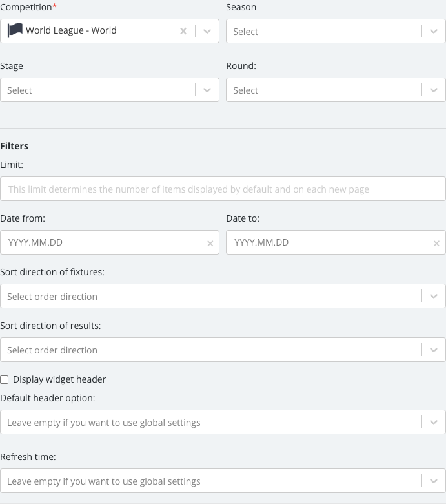Clear the Date to field

436,244
